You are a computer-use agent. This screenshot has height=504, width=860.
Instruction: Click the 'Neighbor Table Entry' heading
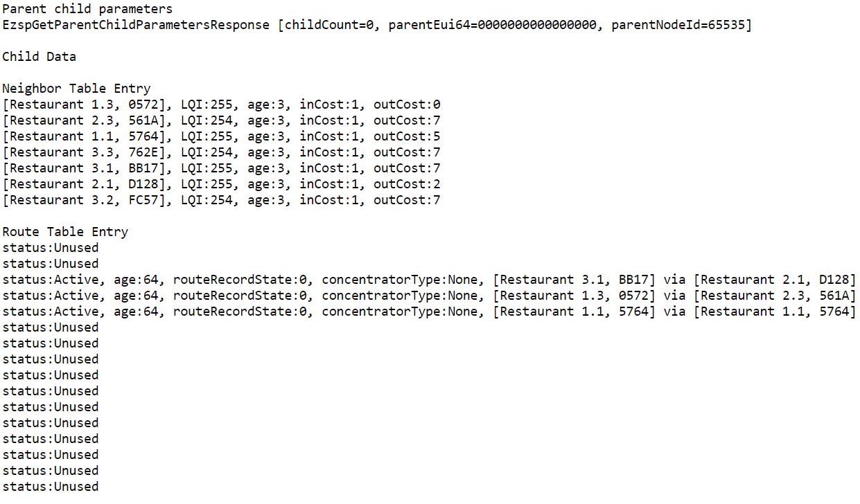pyautogui.click(x=76, y=89)
